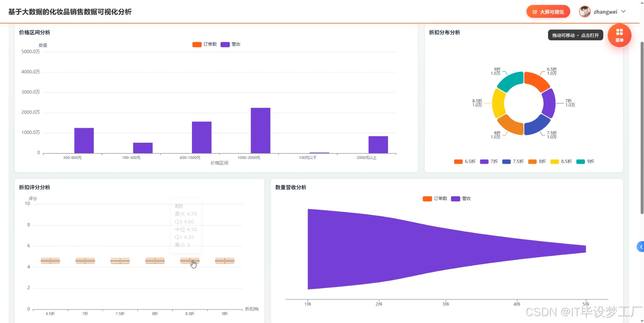Open the 大屏可视化 big-screen view

pos(548,12)
